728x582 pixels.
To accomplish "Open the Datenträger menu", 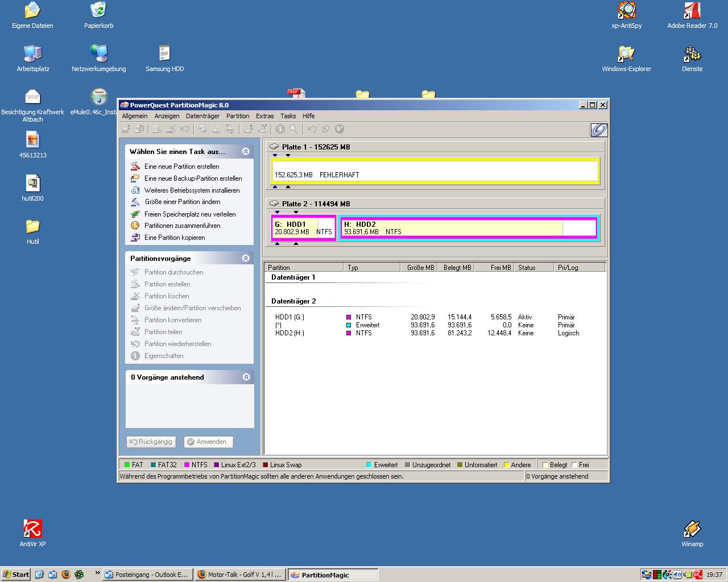I will [x=202, y=116].
